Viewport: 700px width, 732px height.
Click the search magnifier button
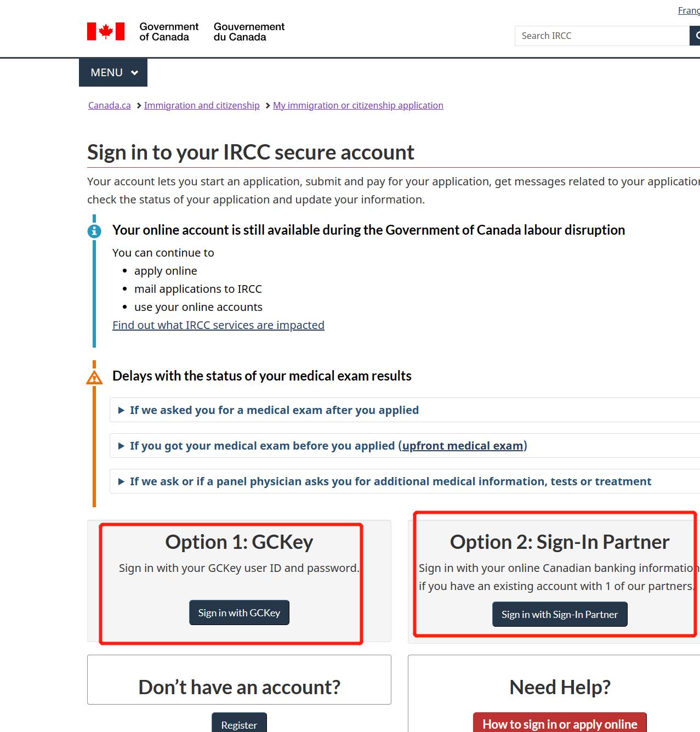695,36
